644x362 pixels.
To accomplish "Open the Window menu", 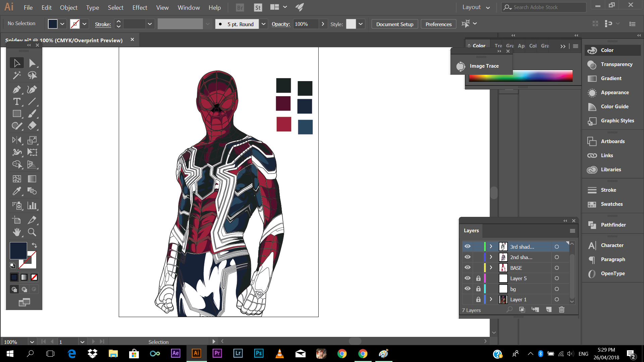I will 189,7.
